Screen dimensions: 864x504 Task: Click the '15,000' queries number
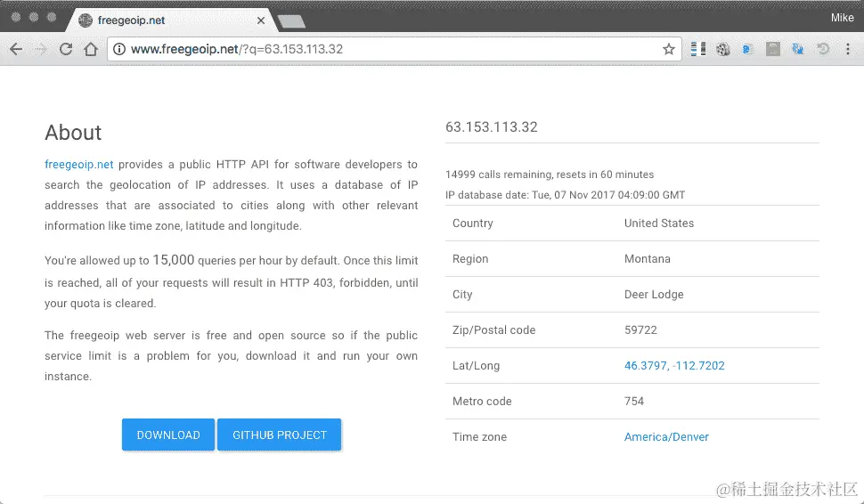pos(174,260)
